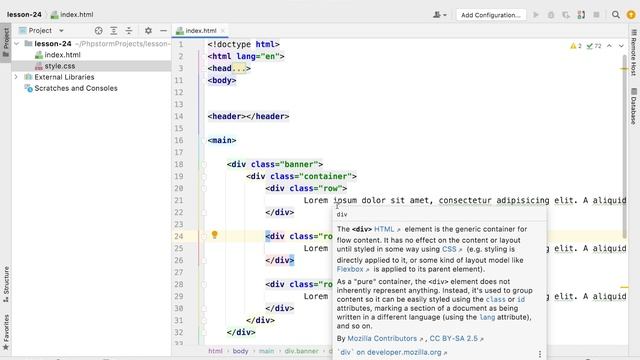Screen dimensions: 640x360
Task: Hide the Project panel with minus icon
Action: [163, 31]
